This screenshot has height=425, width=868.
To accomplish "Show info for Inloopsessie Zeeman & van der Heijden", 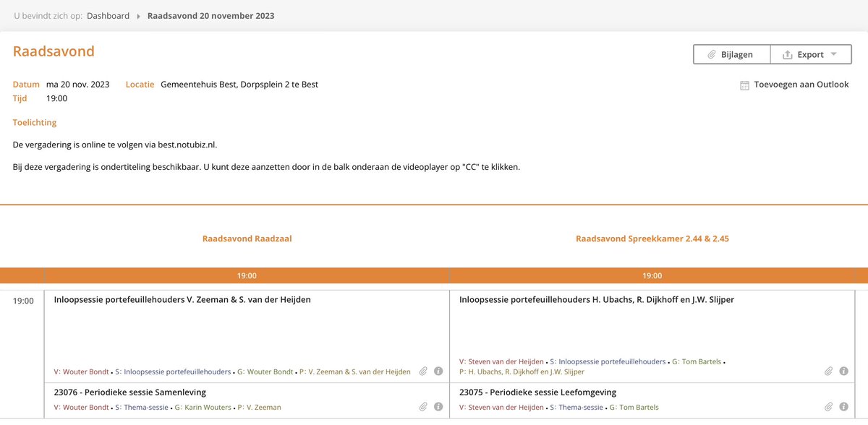I will 438,372.
